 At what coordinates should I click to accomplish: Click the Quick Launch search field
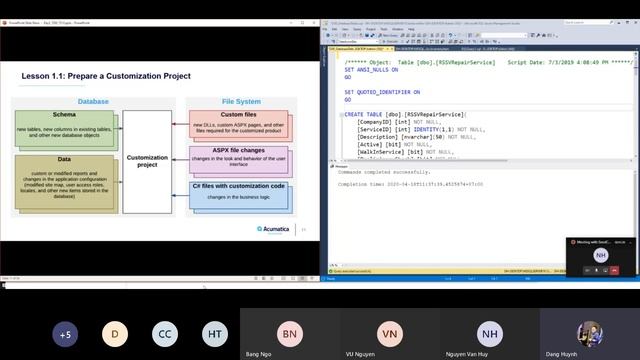tap(589, 23)
